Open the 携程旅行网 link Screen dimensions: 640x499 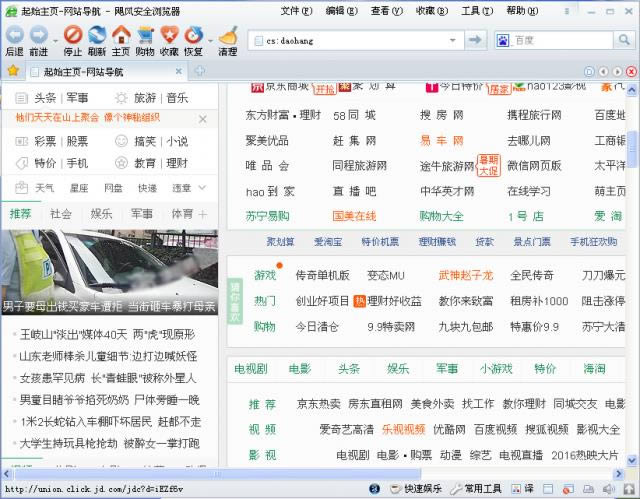[534, 115]
